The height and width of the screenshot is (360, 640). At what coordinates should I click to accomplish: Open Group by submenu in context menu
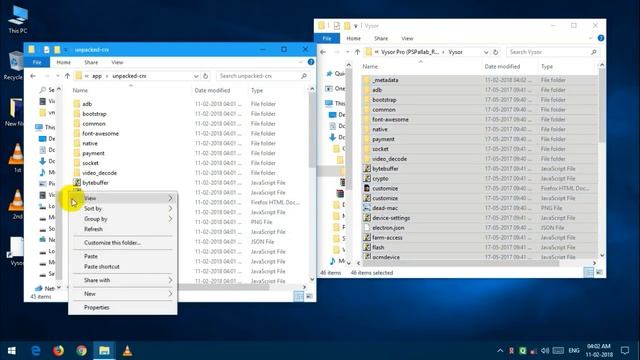coord(123,219)
